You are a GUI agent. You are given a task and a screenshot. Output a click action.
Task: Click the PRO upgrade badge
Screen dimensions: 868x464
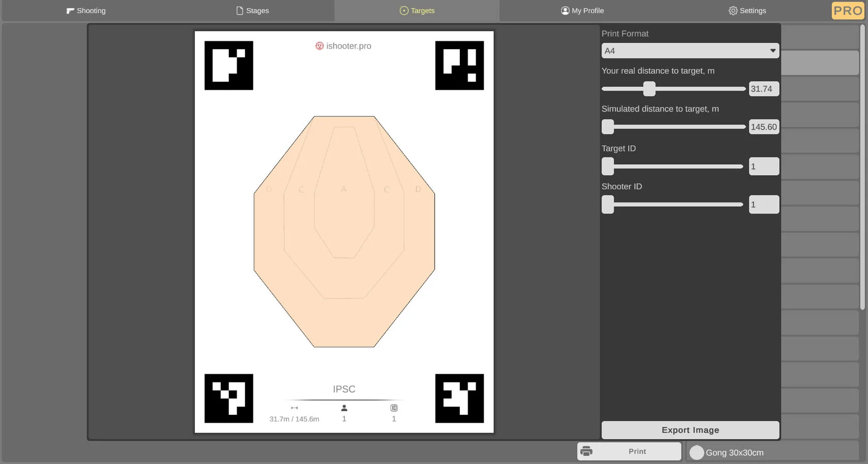click(x=847, y=11)
